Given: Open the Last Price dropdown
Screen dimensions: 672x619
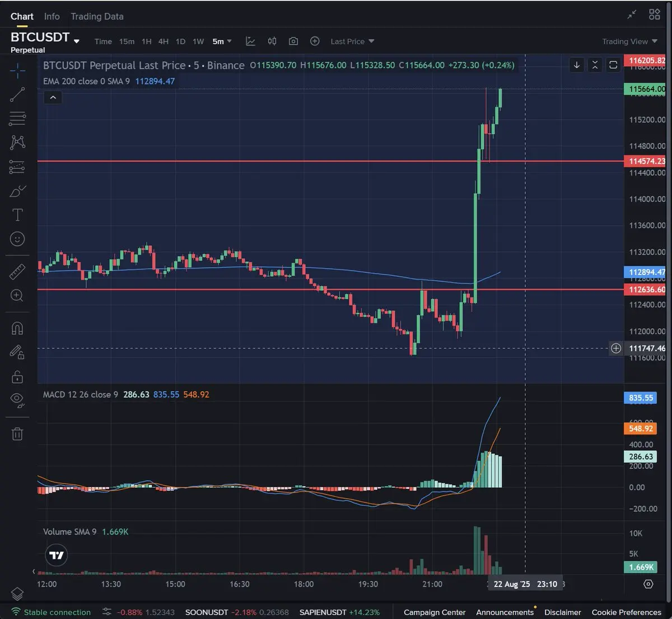Looking at the screenshot, I should coord(352,41).
